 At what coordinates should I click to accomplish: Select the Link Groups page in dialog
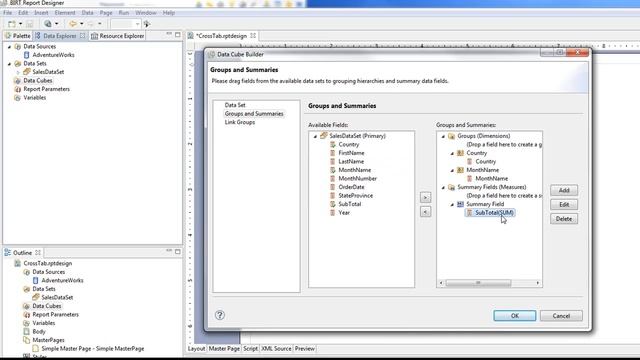tap(240, 122)
